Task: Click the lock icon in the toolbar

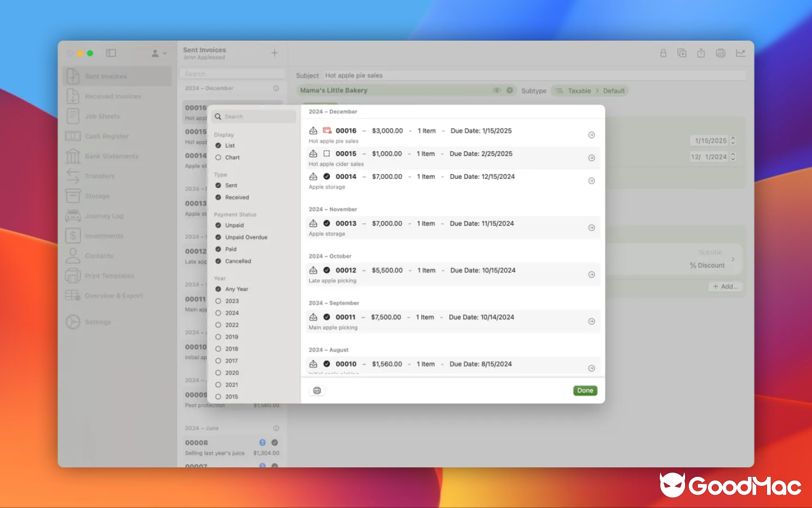Action: point(663,53)
